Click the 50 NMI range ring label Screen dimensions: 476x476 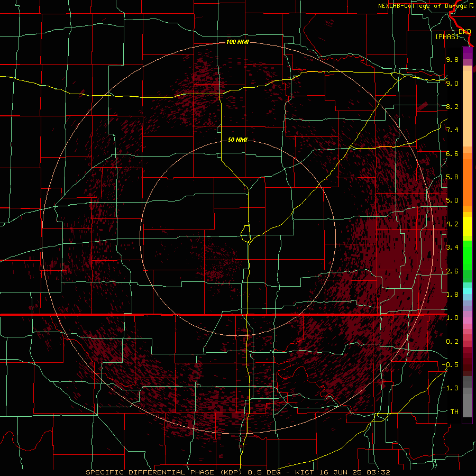(237, 140)
